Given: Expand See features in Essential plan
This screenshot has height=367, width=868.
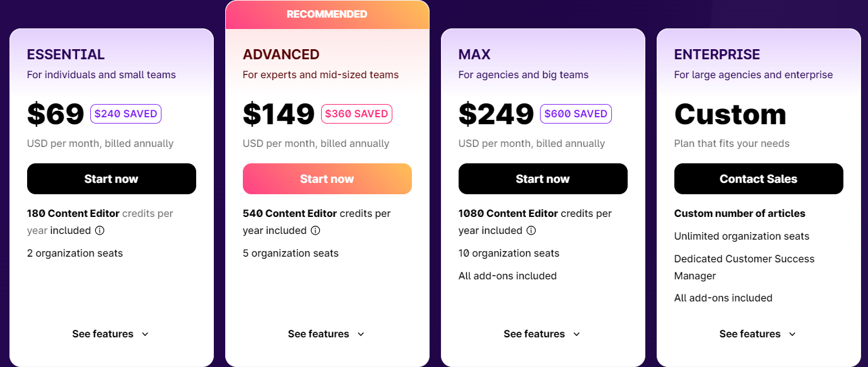Looking at the screenshot, I should [x=111, y=334].
